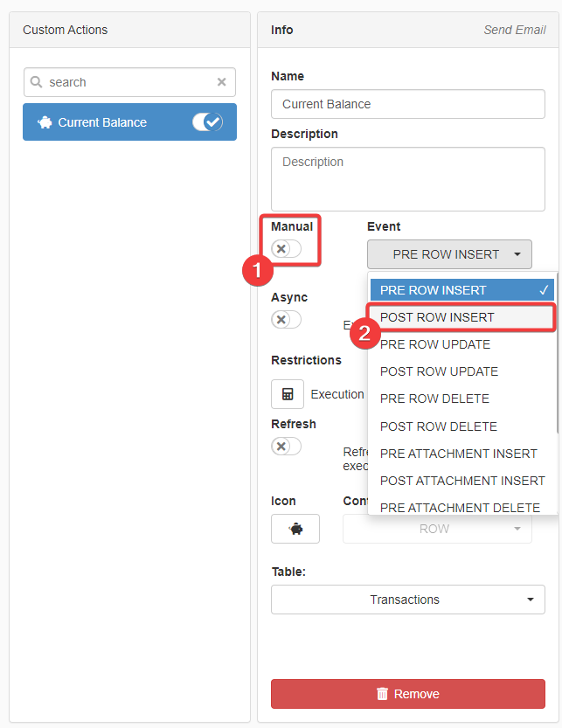Clear the search box with X icon
The height and width of the screenshot is (728, 562).
point(221,82)
